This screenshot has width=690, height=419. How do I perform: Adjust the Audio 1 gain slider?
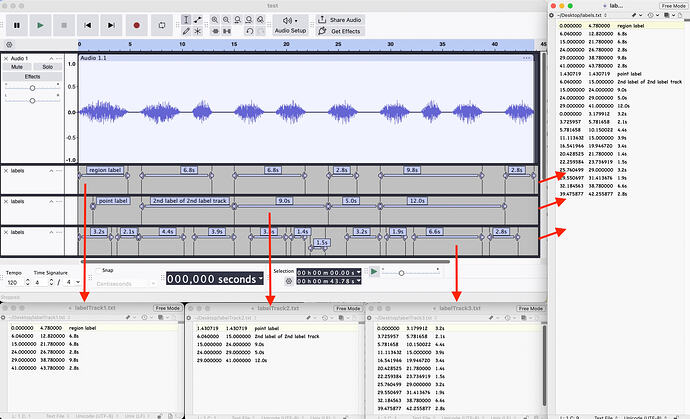tap(32, 88)
